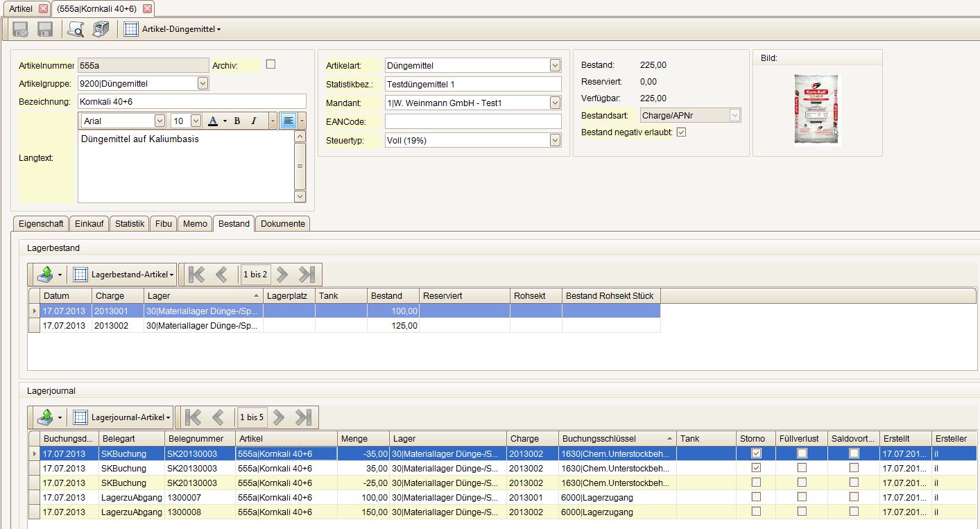Click the grid icon beside Lagerbestand-Artikel

click(80, 275)
